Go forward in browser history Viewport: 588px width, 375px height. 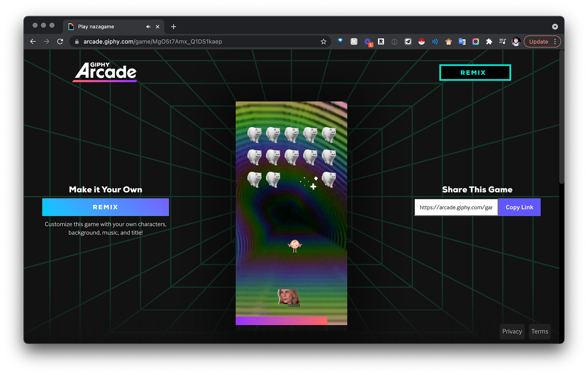pos(46,42)
